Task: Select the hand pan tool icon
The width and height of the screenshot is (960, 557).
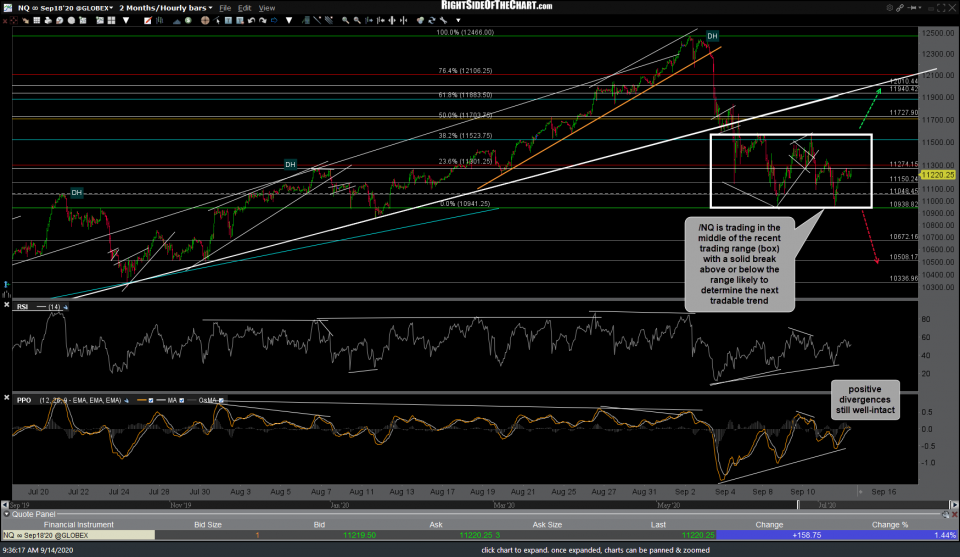Action: point(25,20)
